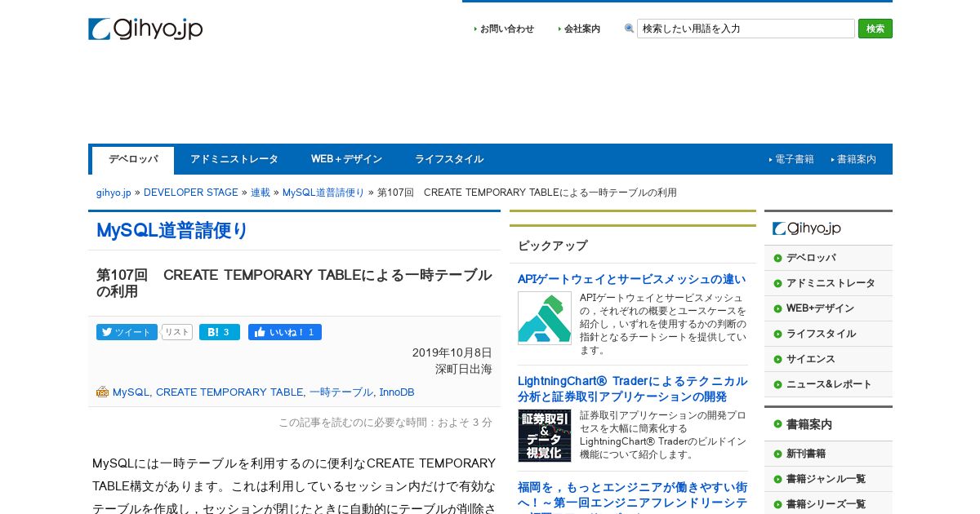Open 証券取引 データ視覚化 thumbnail image
Viewport: 980px width, 514px height.
tap(545, 436)
